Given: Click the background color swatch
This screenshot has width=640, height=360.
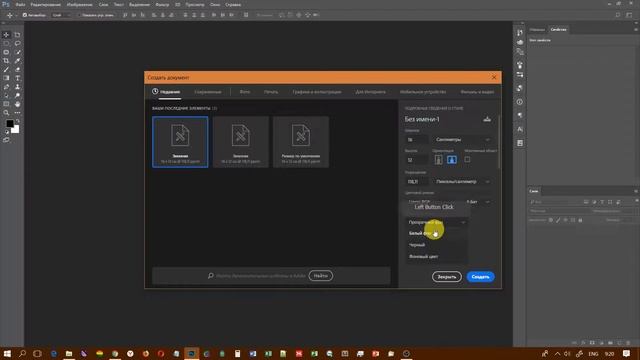Looking at the screenshot, I should click(16, 130).
